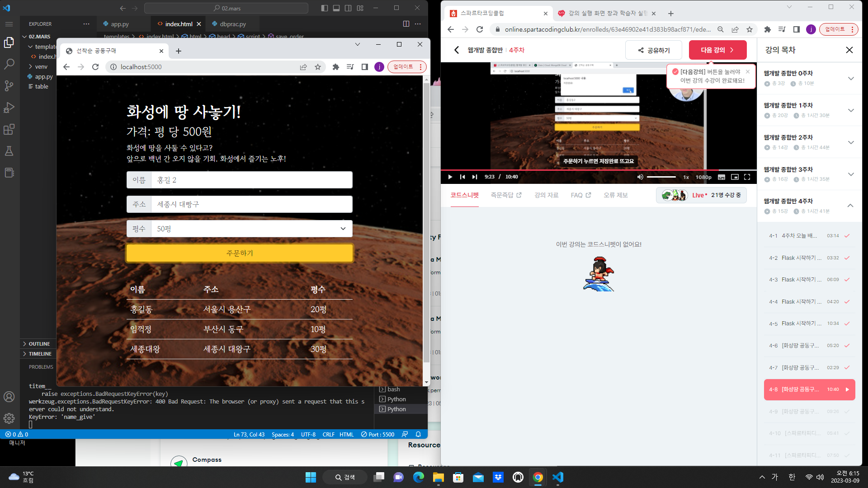Viewport: 868px width, 488px height.
Task: Click VS Code command search box
Action: point(226,8)
